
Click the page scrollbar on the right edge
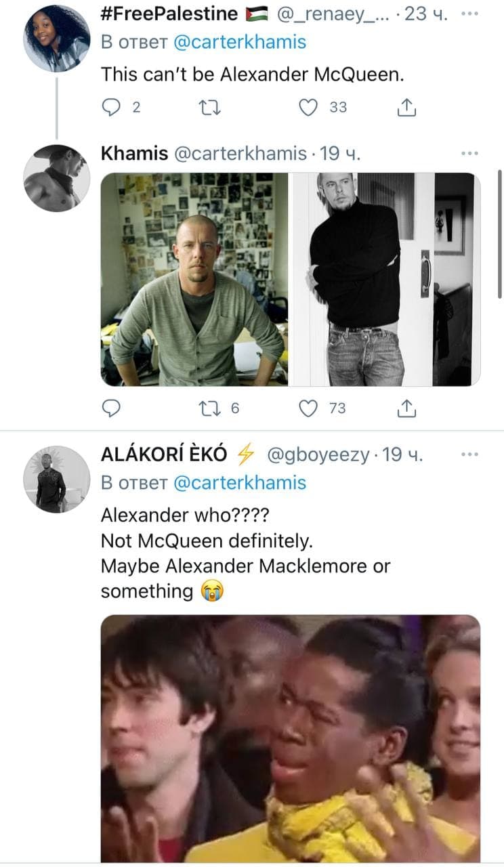(500, 234)
